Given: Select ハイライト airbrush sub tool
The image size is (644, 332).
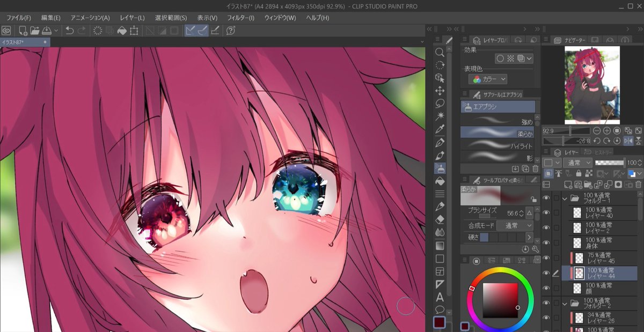Looking at the screenshot, I should 498,145.
